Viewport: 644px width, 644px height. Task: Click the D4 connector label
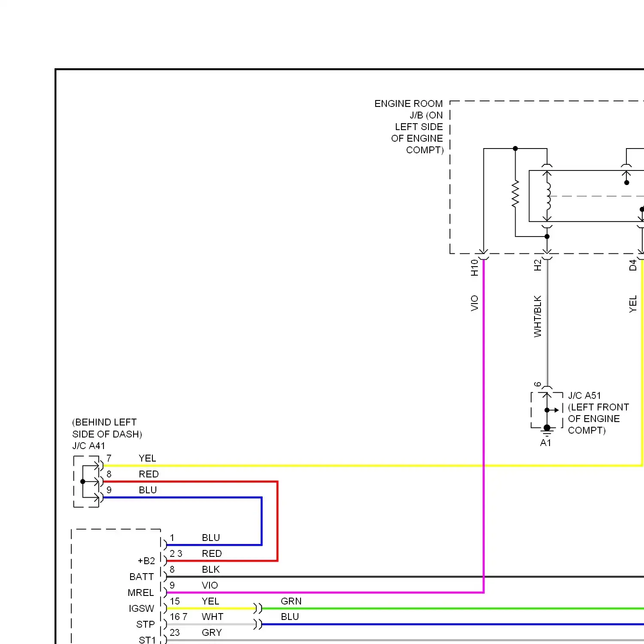(x=632, y=265)
